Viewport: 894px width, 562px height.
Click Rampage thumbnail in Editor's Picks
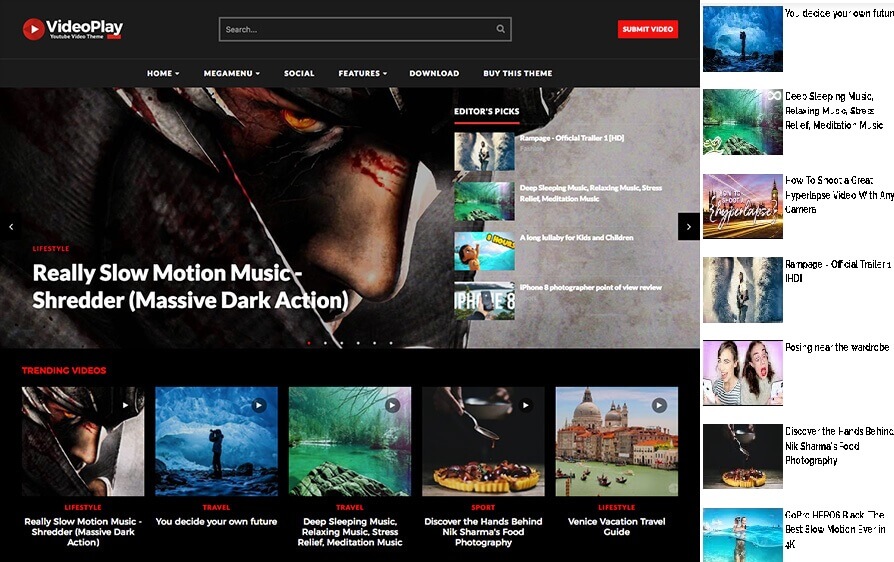click(484, 151)
